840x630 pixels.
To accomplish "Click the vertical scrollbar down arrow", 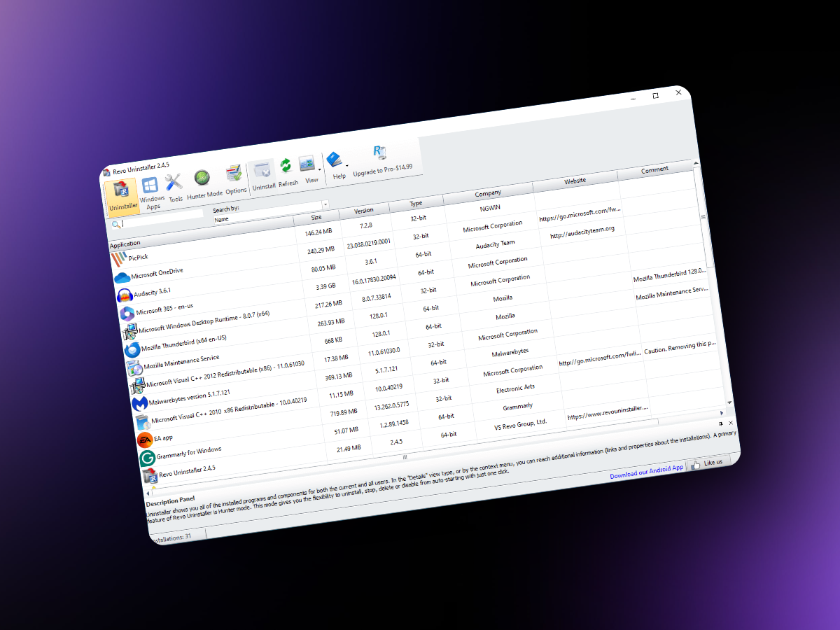I will 729,402.
